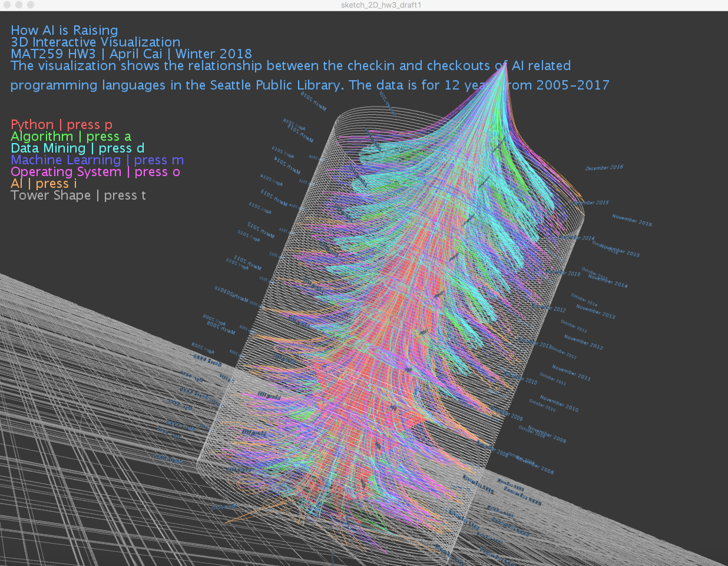
Task: Click the pointed apex of the colored curves
Action: tap(506, 64)
